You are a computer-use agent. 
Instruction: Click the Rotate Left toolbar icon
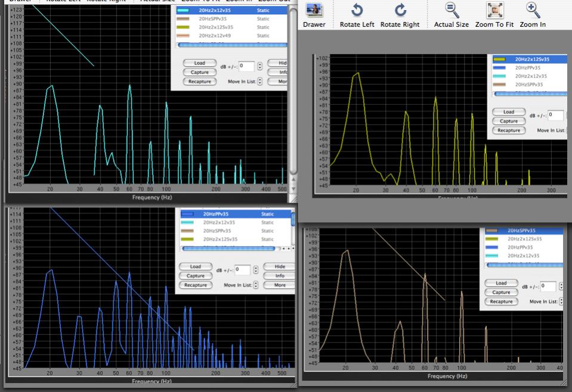[x=357, y=10]
